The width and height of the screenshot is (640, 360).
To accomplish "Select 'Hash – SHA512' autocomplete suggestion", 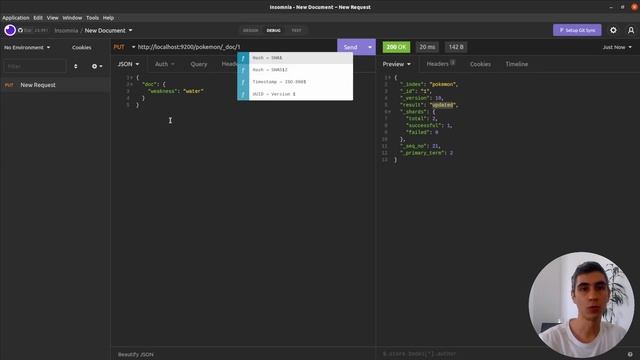I will pos(295,70).
